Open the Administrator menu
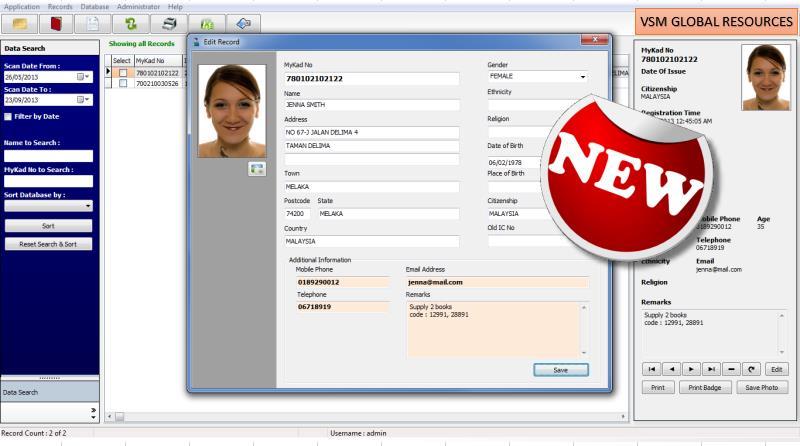The width and height of the screenshot is (800, 446). pyautogui.click(x=139, y=6)
